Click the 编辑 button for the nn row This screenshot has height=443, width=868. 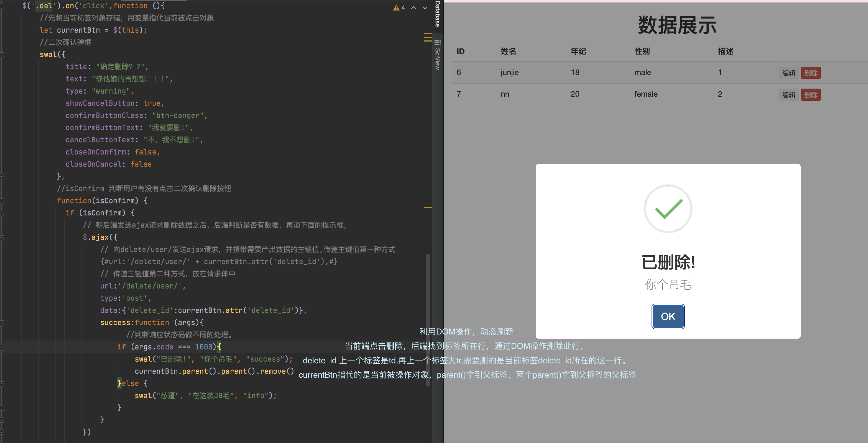[788, 95]
